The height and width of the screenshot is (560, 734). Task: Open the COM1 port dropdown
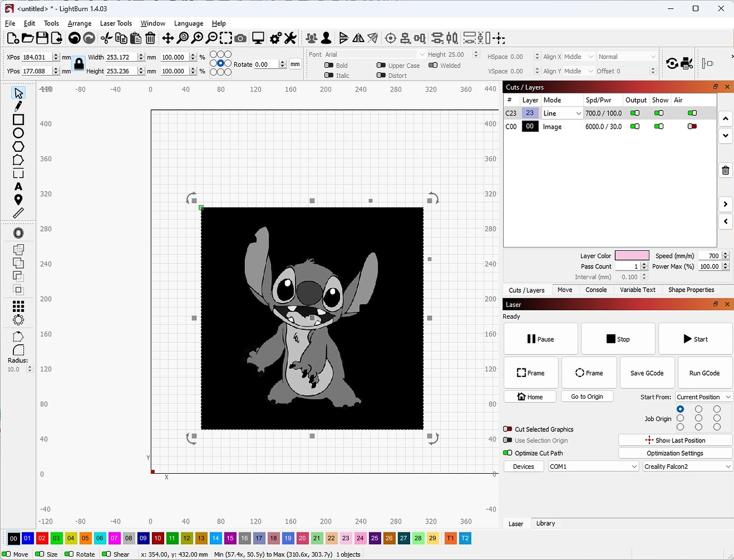[592, 466]
